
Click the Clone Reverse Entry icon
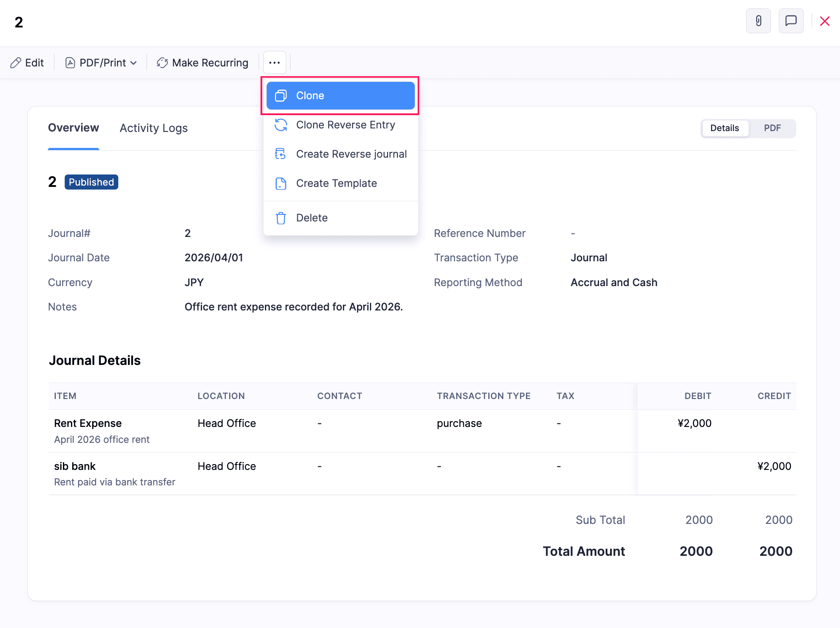point(281,125)
